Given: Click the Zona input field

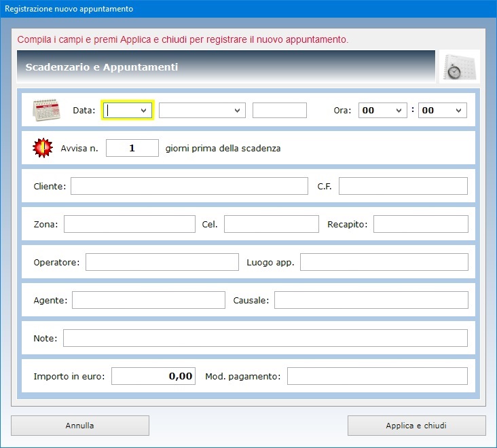Looking at the screenshot, I should 129,224.
